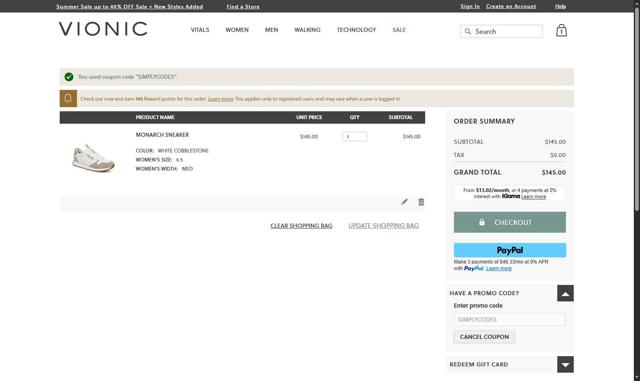The width and height of the screenshot is (640, 381).
Task: Open the Help link
Action: [560, 6]
